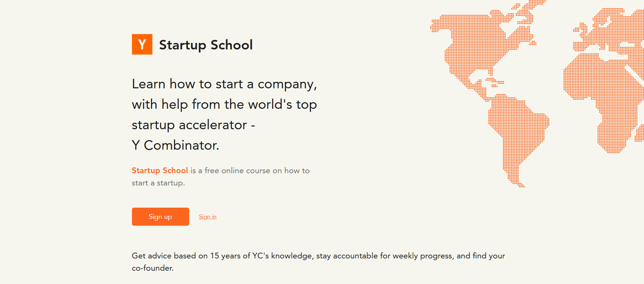Click the text "start a startup."
This screenshot has width=644, height=284.
[158, 183]
